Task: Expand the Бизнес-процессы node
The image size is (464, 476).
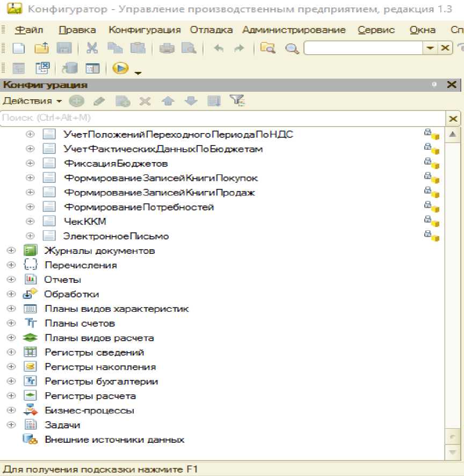Action: point(11,410)
